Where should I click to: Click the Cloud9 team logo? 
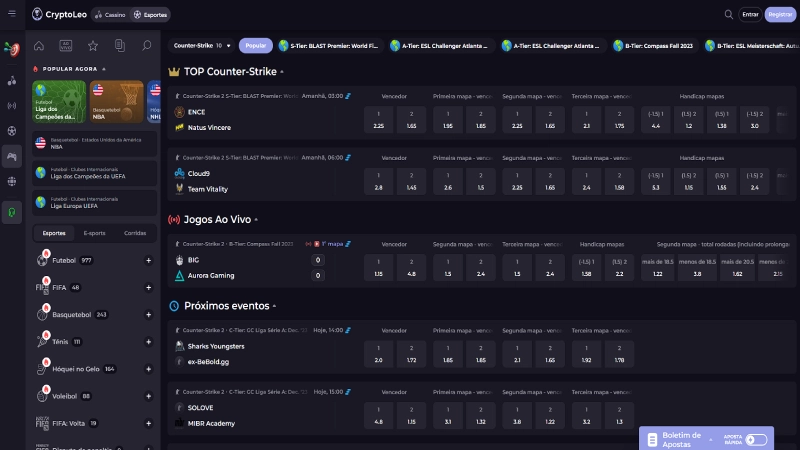coord(179,173)
